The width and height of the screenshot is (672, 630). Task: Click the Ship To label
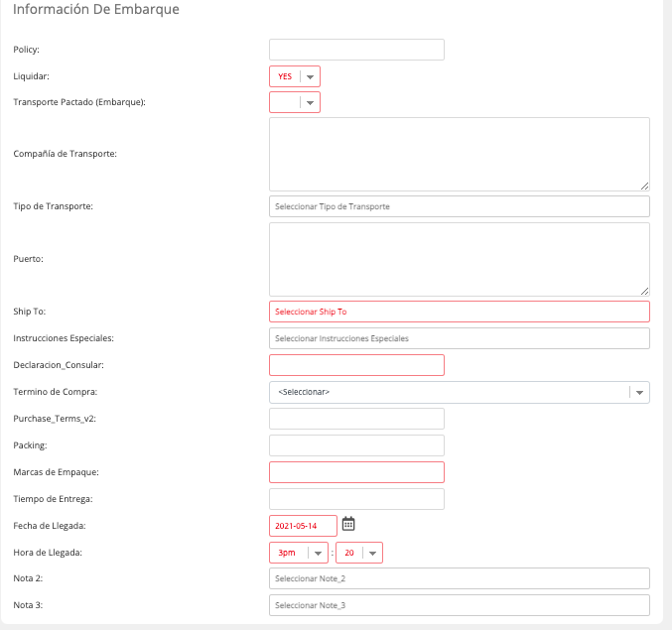(x=30, y=312)
